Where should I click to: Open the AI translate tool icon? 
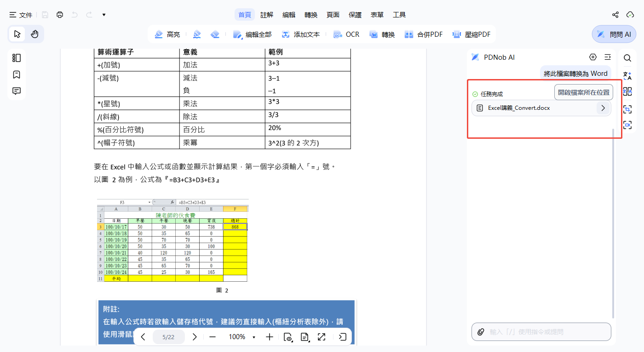[627, 75]
